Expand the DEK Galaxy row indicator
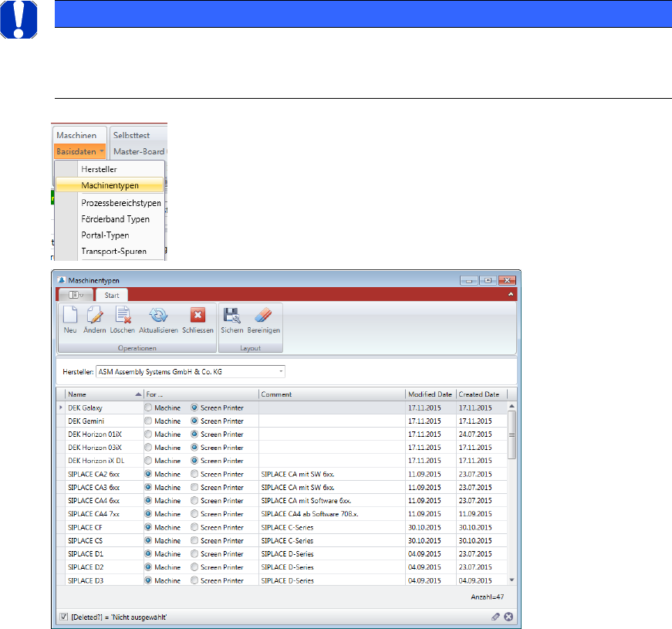This screenshot has height=629, width=672. (x=60, y=407)
